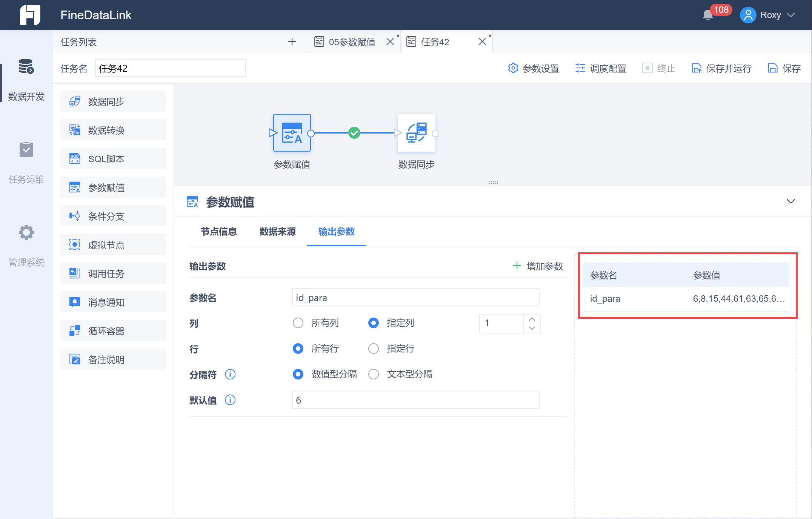Click the 管理系统 gear icon
Image resolution: width=812 pixels, height=519 pixels.
26,232
